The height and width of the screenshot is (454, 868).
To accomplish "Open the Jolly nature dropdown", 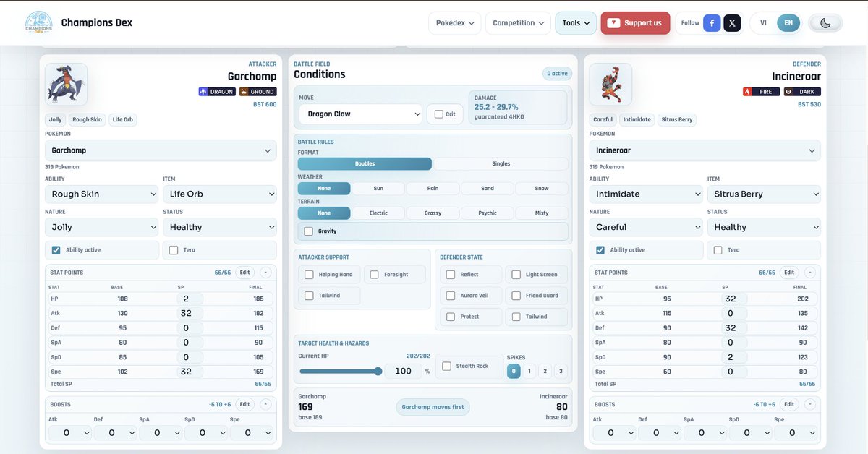I will pos(101,227).
